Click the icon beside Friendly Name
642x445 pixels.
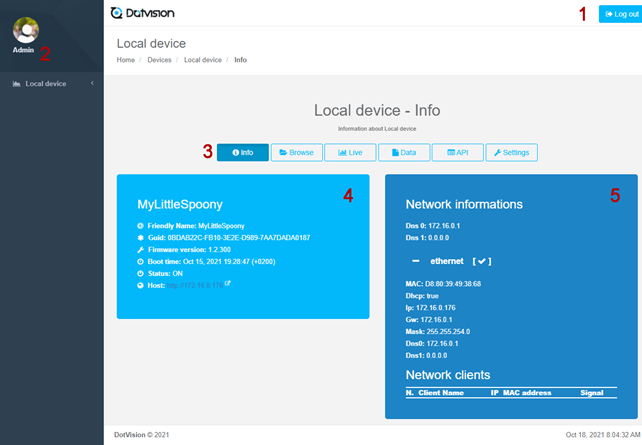click(140, 226)
